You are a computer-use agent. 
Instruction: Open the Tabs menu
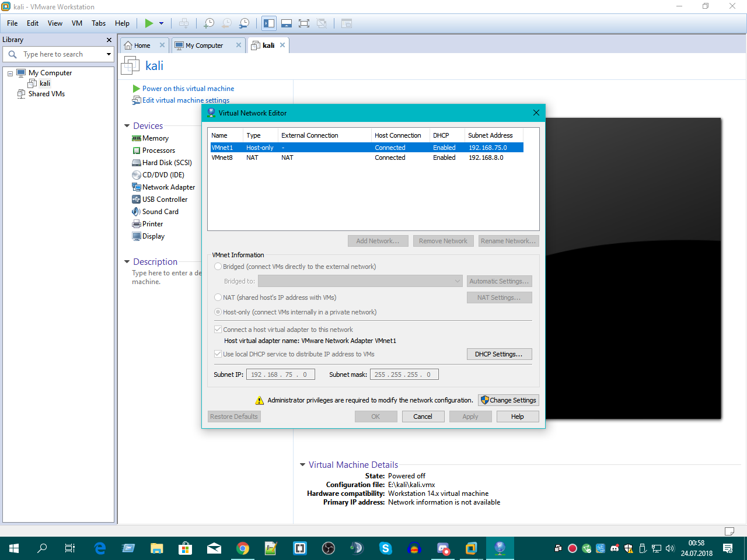(99, 23)
